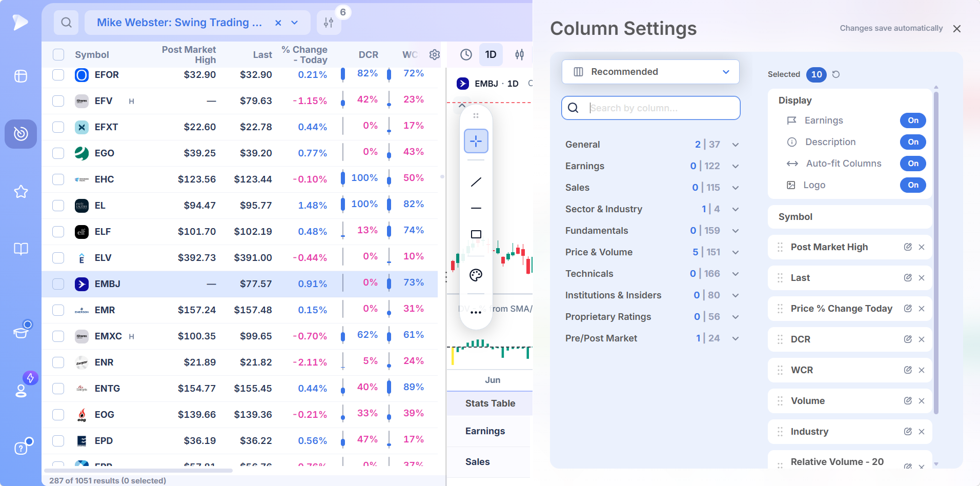Select the crosshair drawing tool
The height and width of the screenshot is (486, 980).
point(476,141)
